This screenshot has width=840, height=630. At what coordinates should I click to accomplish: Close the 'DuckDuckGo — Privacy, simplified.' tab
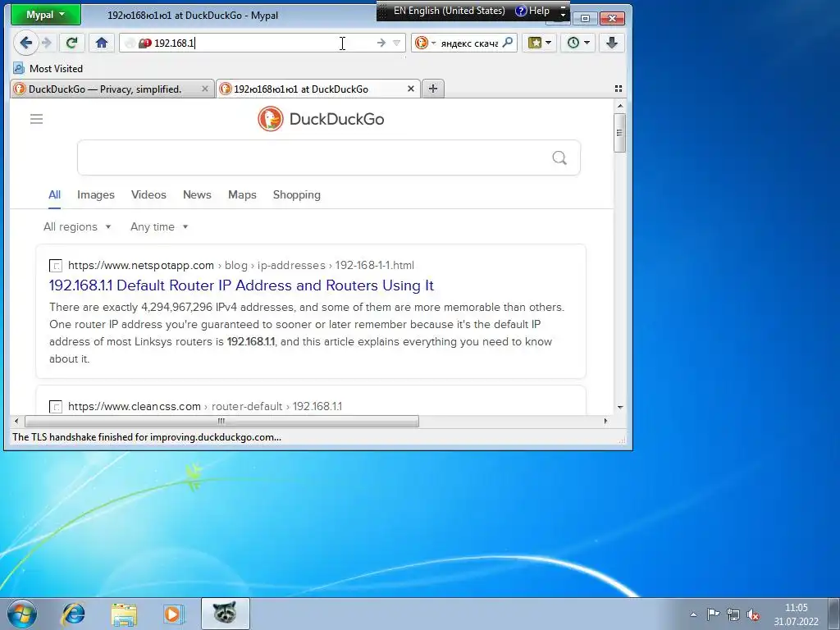pyautogui.click(x=204, y=89)
